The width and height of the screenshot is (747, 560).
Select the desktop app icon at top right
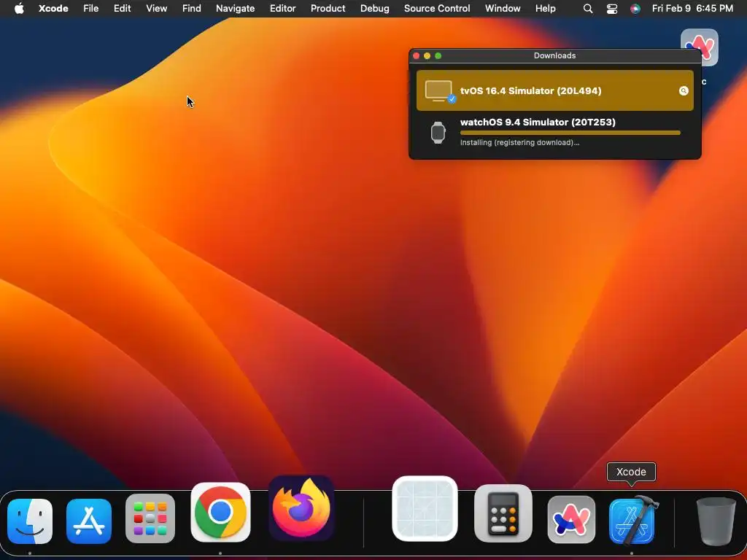[700, 47]
